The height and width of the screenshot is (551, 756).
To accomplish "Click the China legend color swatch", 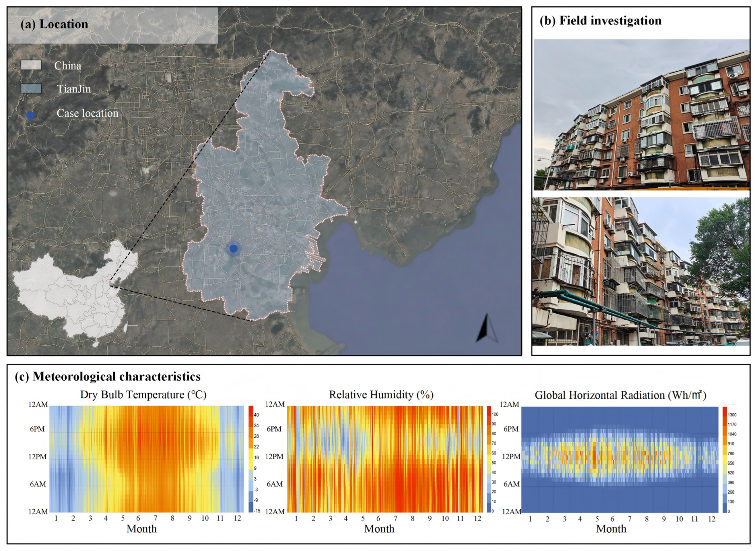I will [31, 65].
